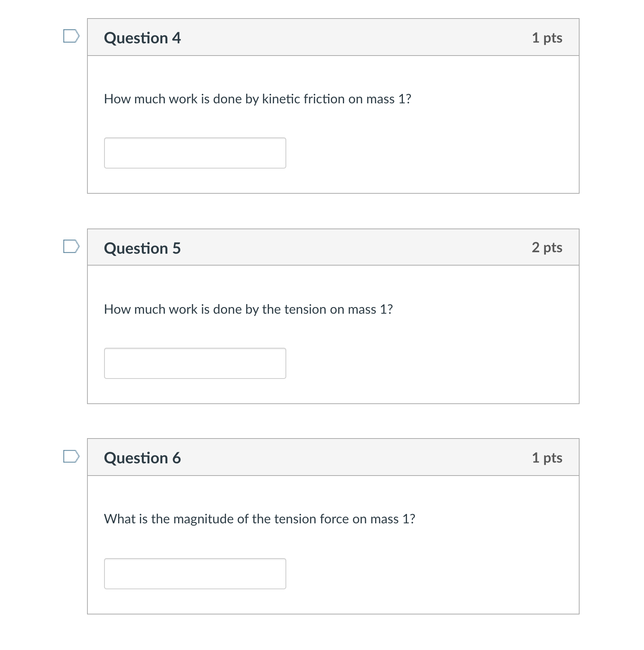Image resolution: width=644 pixels, height=650 pixels.
Task: Click the word "magnitude" in Question 6
Action: coord(204,520)
